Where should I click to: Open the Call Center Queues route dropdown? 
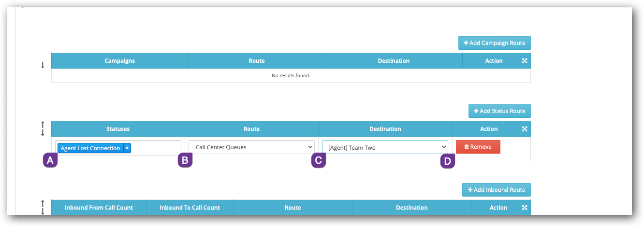[251, 147]
